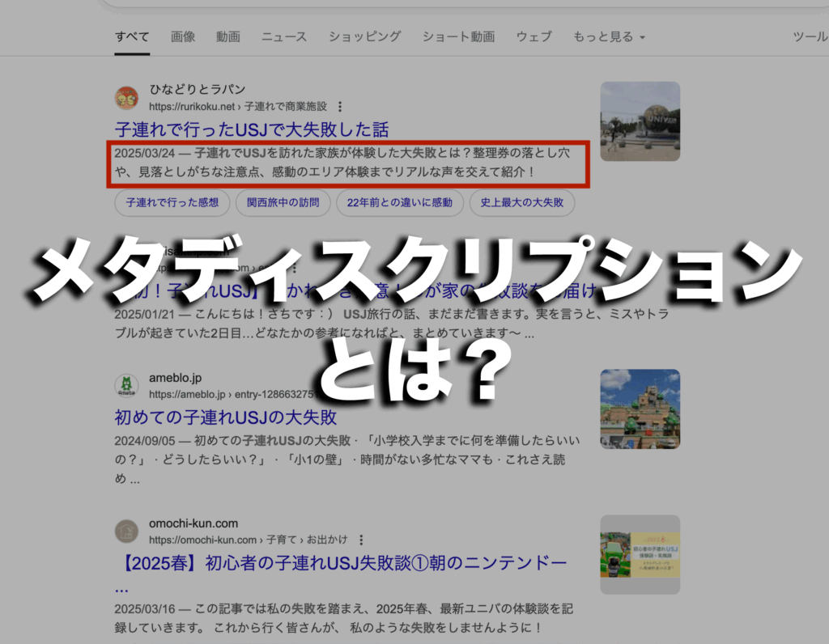The image size is (829, 644).
Task: Open the 【2025春】初心者の子連れUSJ失敗談 result
Action: [340, 564]
